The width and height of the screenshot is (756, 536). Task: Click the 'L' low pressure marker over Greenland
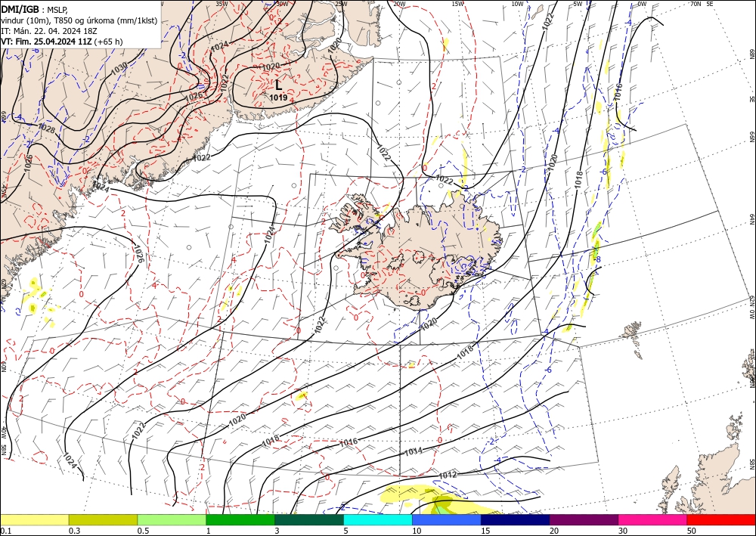pos(279,85)
